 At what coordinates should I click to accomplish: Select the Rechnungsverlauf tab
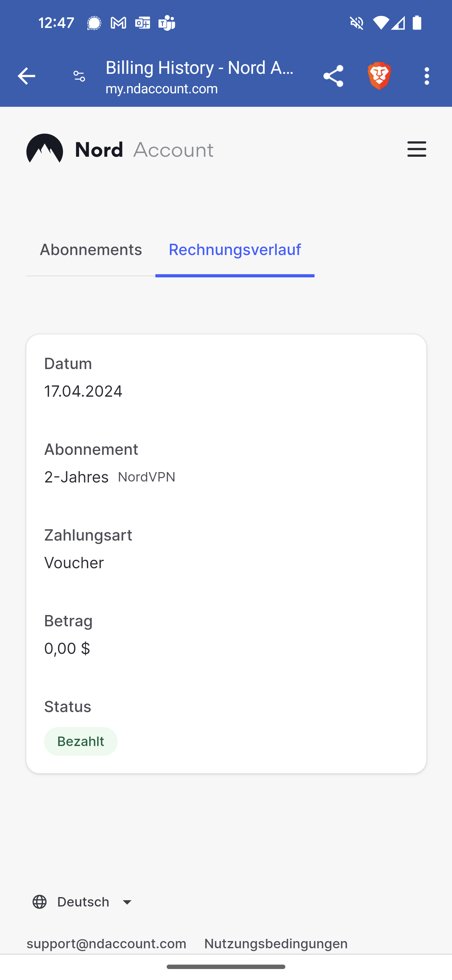(x=234, y=250)
